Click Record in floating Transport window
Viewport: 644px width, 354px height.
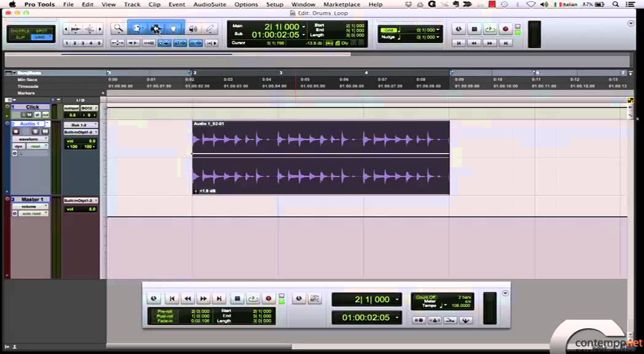click(x=269, y=299)
